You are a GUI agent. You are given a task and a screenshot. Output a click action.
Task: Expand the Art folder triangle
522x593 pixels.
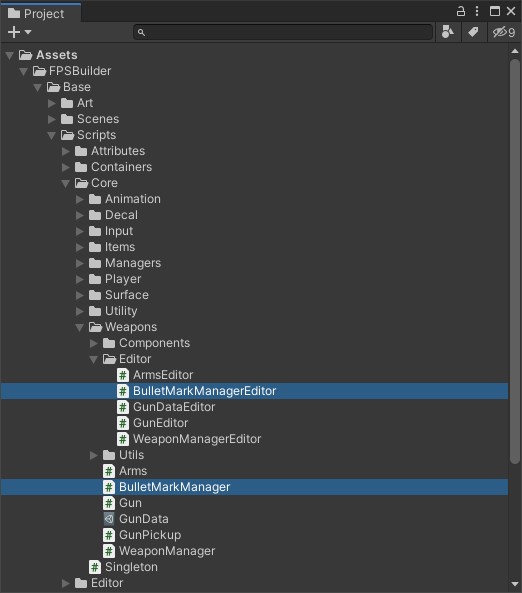[x=51, y=103]
